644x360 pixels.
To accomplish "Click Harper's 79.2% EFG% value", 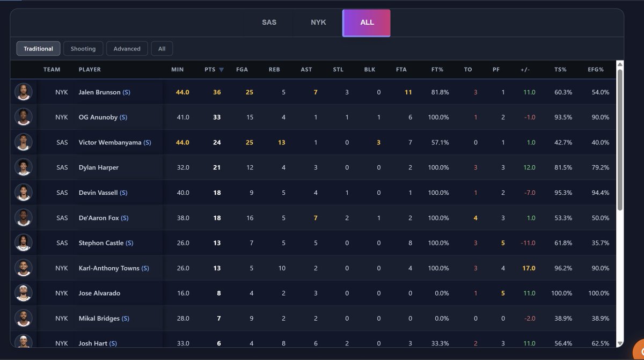I will 599,168.
